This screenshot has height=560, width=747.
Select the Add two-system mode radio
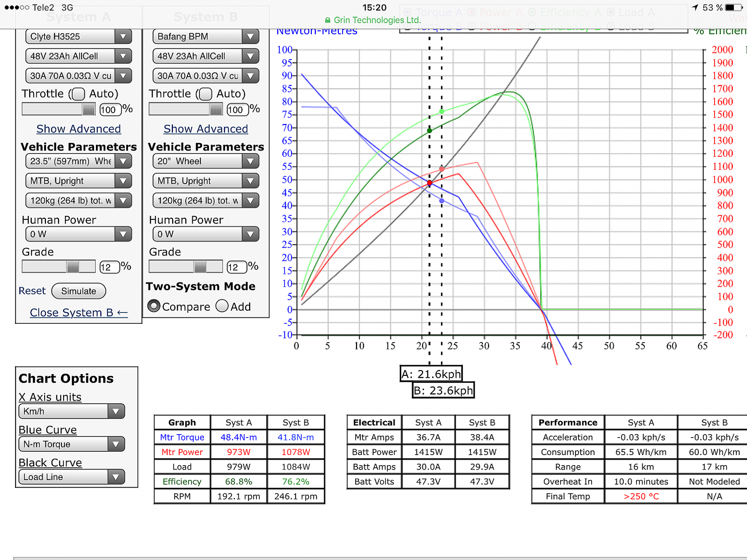[x=222, y=306]
